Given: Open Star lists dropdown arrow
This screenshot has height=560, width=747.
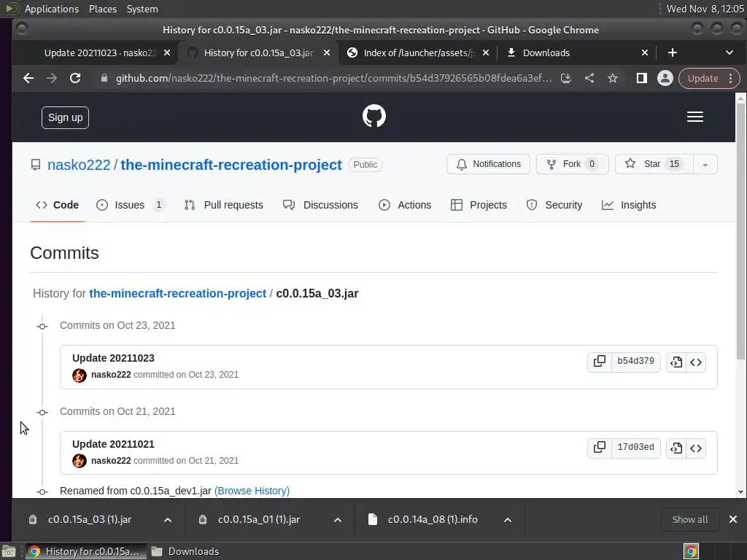Looking at the screenshot, I should point(705,164).
